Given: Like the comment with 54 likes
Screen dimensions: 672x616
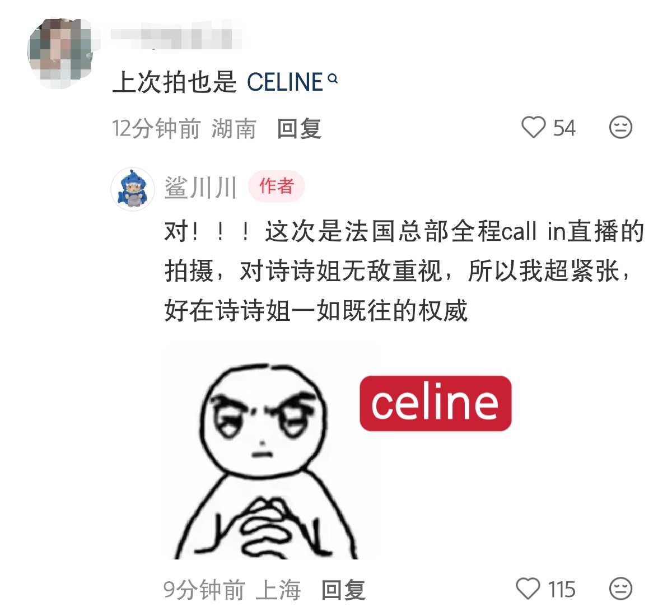Looking at the screenshot, I should [533, 128].
